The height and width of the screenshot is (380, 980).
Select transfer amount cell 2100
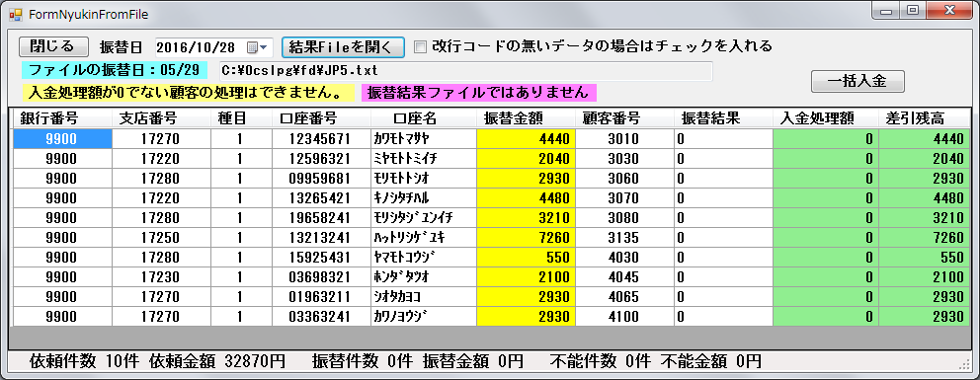(526, 277)
